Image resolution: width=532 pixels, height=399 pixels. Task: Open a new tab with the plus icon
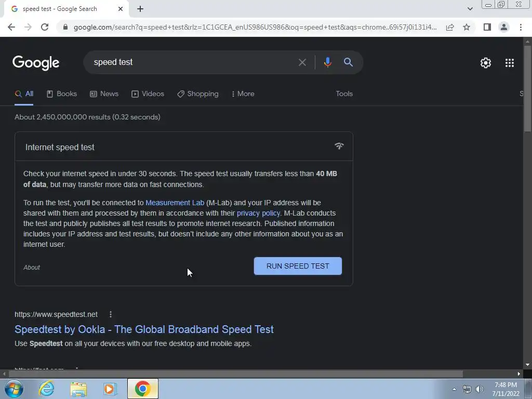point(140,9)
